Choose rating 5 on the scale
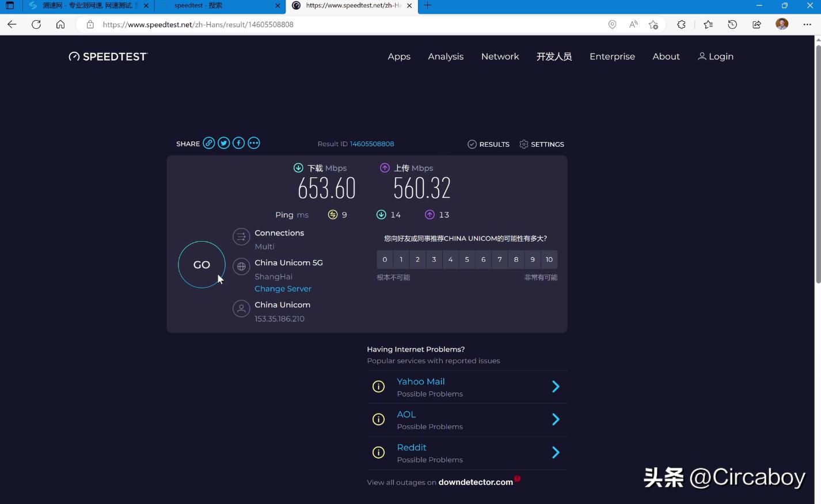 click(x=467, y=259)
